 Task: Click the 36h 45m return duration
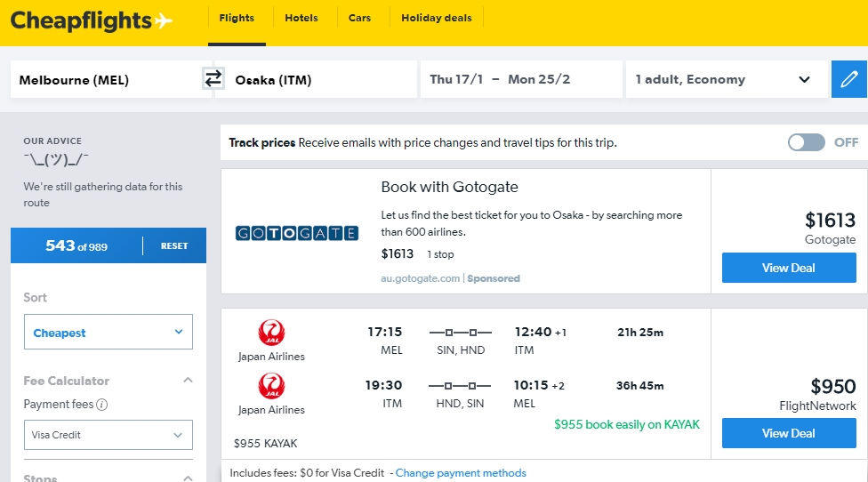640,386
